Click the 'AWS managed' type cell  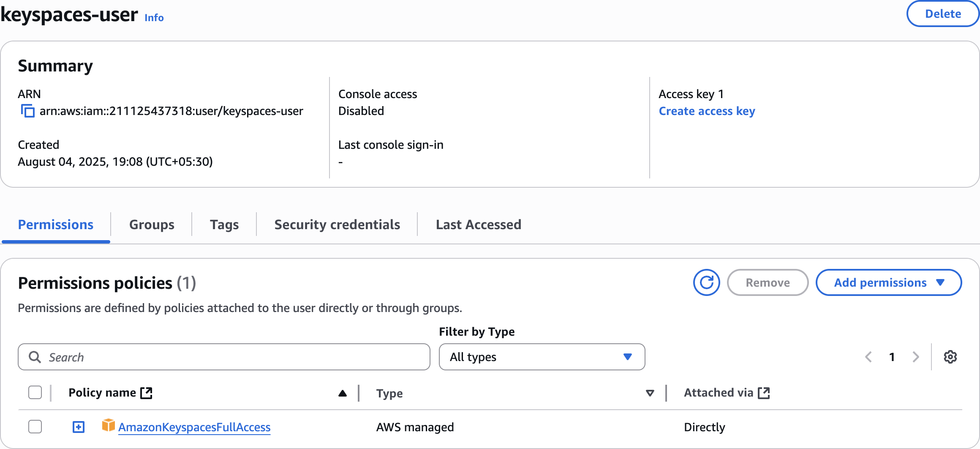(415, 427)
